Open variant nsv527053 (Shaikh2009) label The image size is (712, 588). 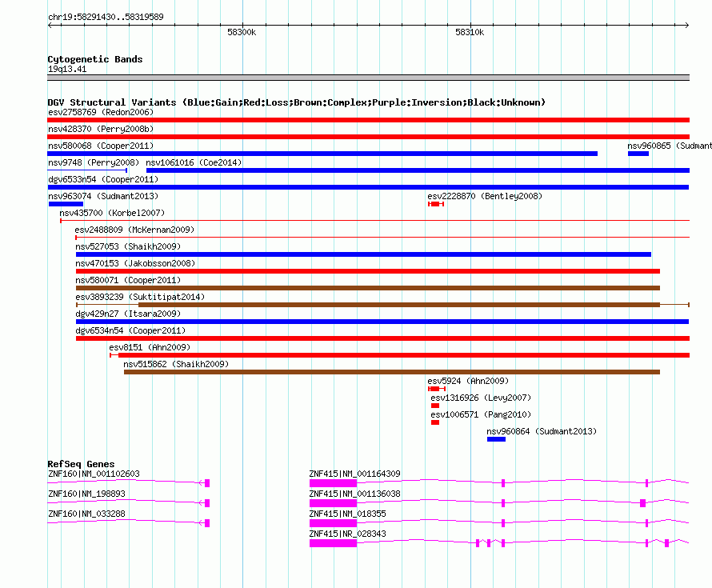[128, 246]
